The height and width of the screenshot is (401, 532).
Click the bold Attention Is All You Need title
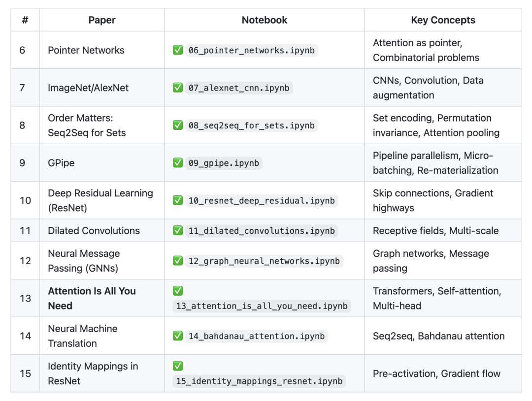pyautogui.click(x=92, y=298)
